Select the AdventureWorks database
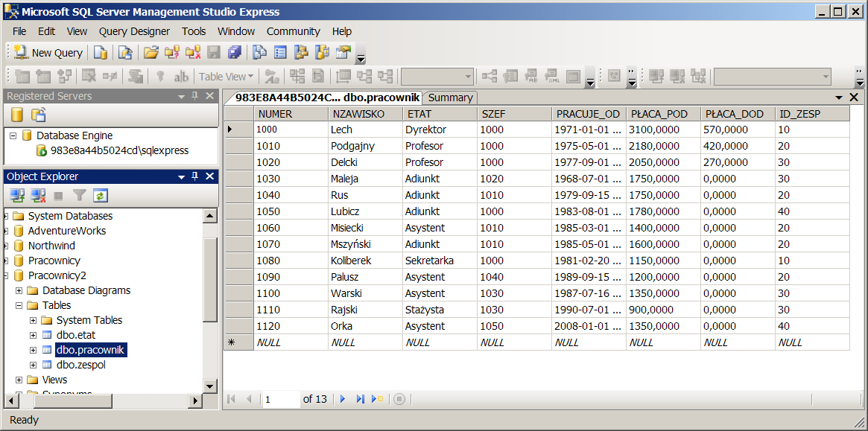This screenshot has height=431, width=868. click(x=67, y=231)
